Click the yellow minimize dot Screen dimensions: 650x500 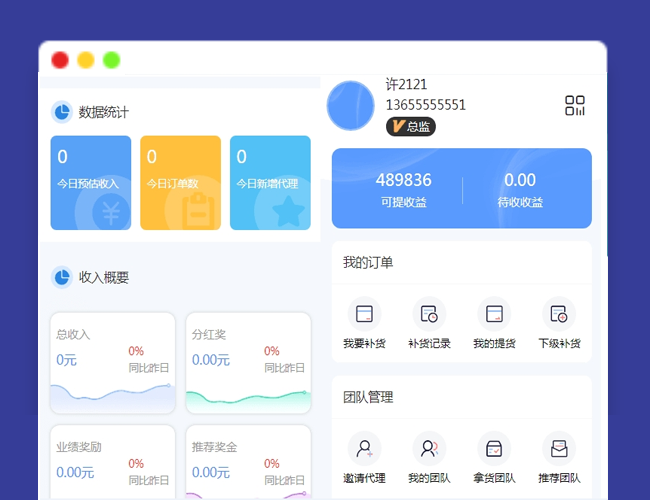point(86,60)
